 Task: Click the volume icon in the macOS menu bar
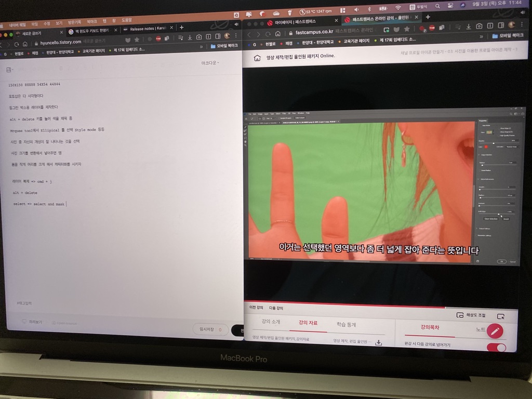click(x=356, y=9)
